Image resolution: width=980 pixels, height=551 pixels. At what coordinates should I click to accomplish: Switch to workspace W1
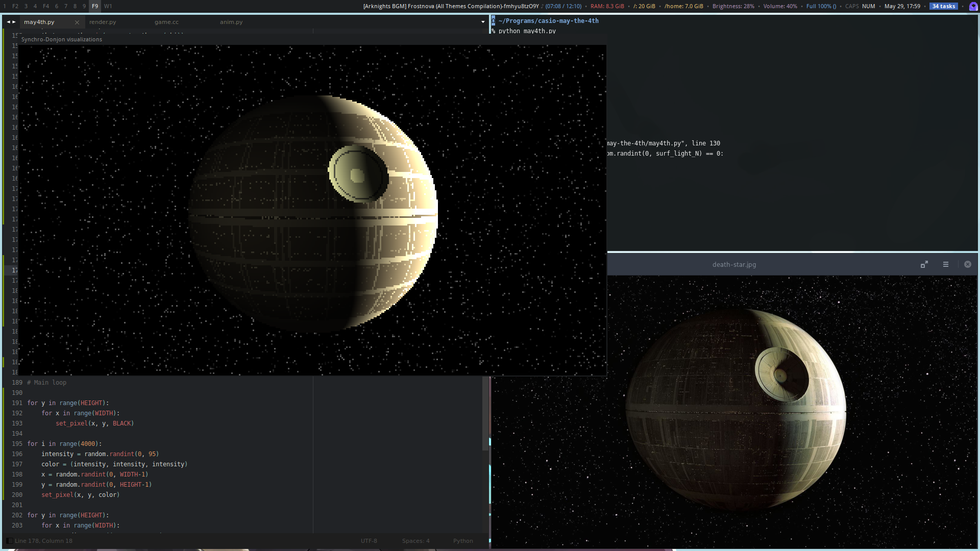[108, 6]
